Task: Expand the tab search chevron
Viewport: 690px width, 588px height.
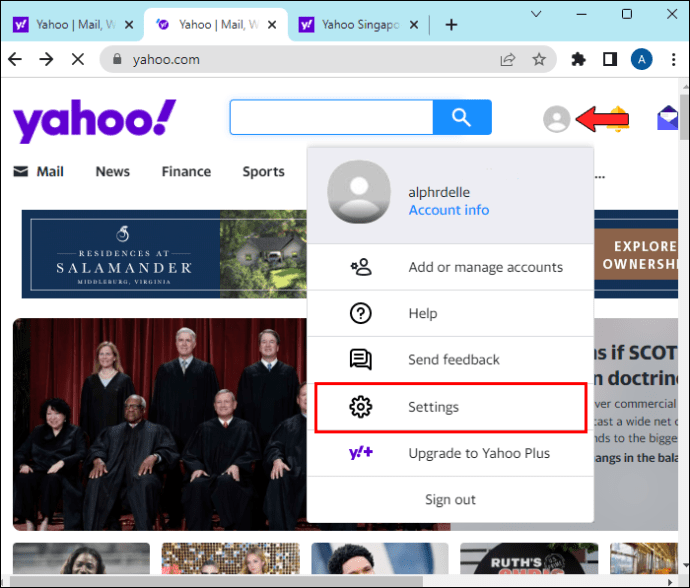Action: 536,14
